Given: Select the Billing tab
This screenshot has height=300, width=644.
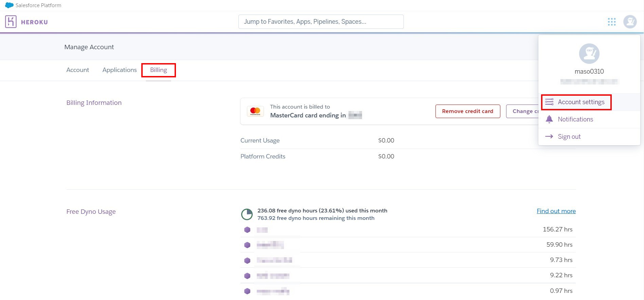Looking at the screenshot, I should pyautogui.click(x=159, y=70).
